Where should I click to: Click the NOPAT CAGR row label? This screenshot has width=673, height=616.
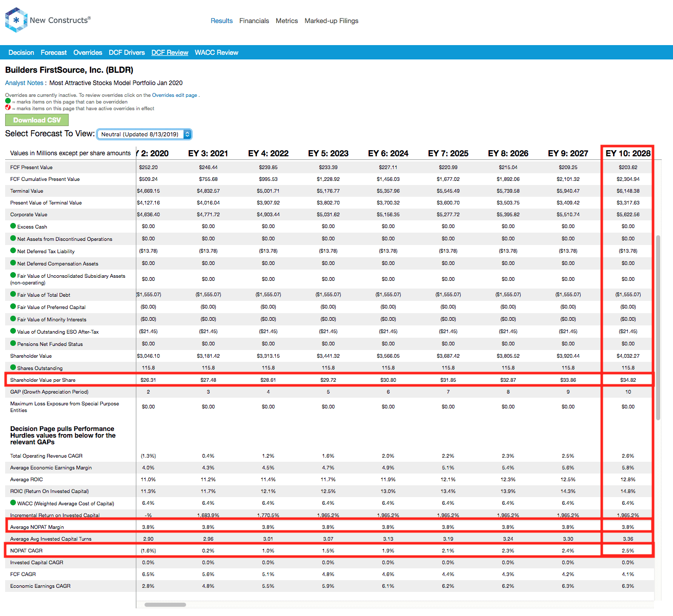(x=26, y=551)
